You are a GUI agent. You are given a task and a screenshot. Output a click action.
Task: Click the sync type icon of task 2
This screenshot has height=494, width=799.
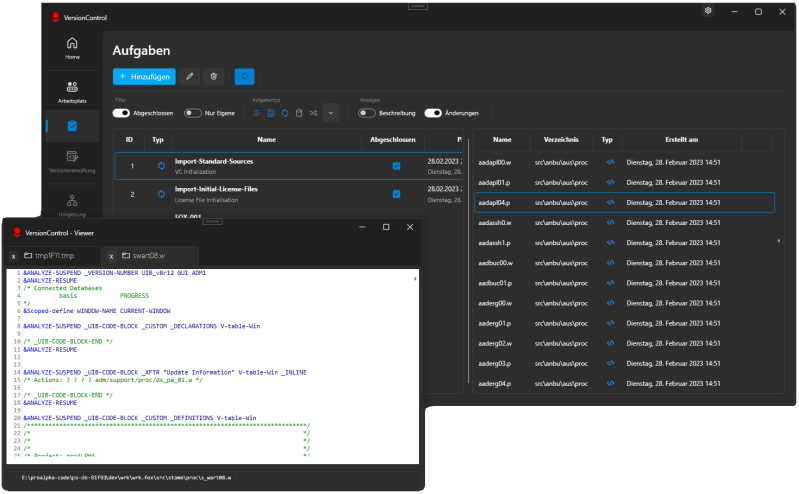(161, 194)
